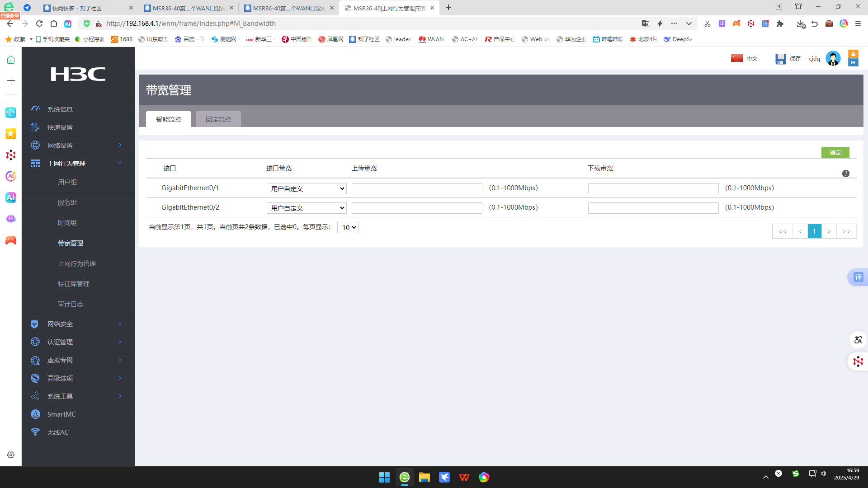Expand the 网络设置 section chevron
868x488 pixels.
[x=120, y=145]
